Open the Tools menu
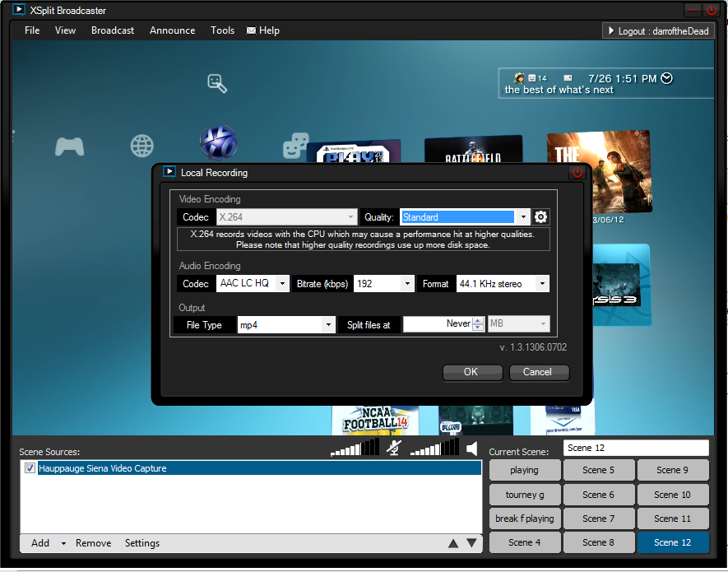728x572 pixels. click(222, 30)
